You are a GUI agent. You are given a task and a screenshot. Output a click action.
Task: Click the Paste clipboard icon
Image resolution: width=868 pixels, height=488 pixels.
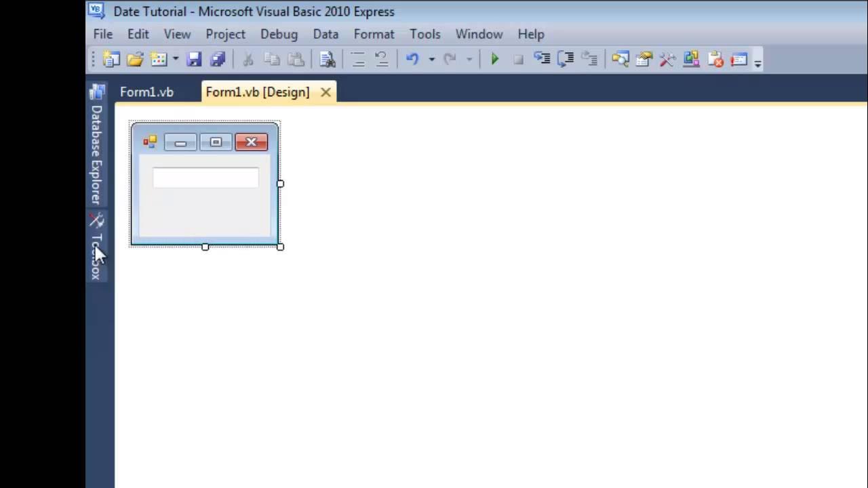pyautogui.click(x=296, y=60)
